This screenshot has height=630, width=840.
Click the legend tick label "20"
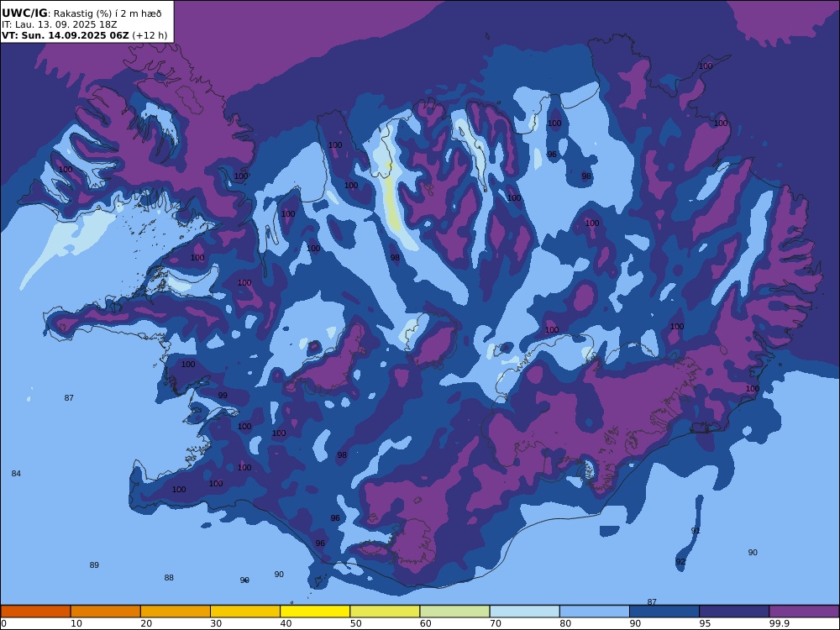(146, 623)
